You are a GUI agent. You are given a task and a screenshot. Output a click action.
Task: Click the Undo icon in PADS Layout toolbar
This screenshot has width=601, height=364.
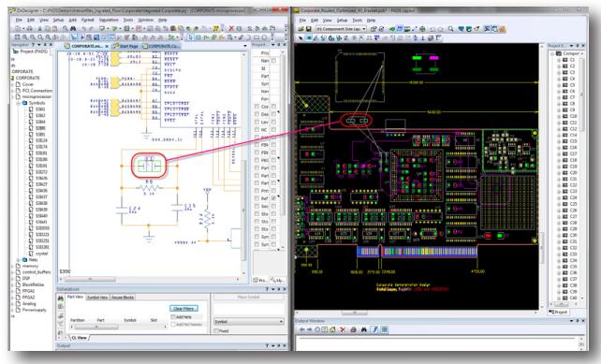[x=432, y=29]
